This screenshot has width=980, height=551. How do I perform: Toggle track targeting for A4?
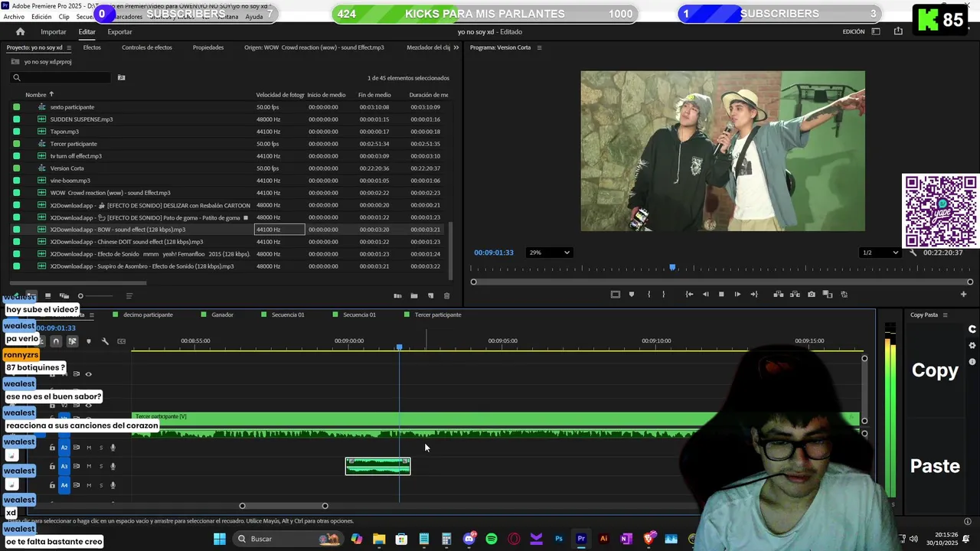pos(64,485)
